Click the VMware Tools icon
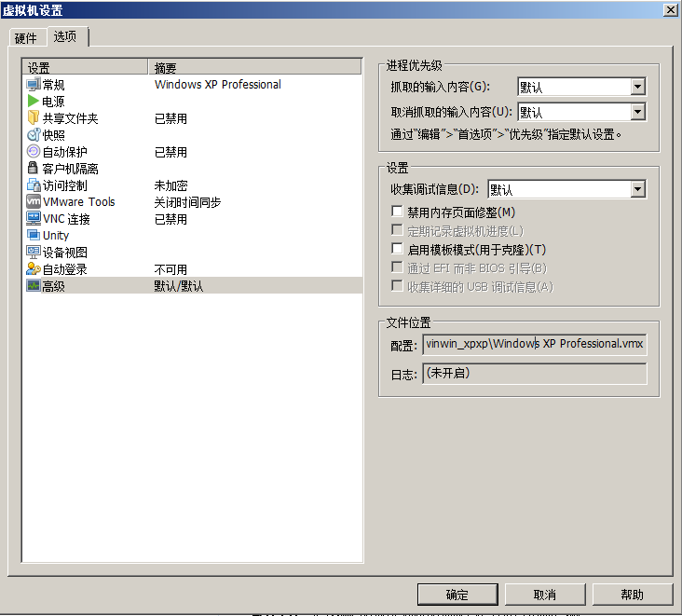This screenshot has height=616, width=682. coord(33,202)
